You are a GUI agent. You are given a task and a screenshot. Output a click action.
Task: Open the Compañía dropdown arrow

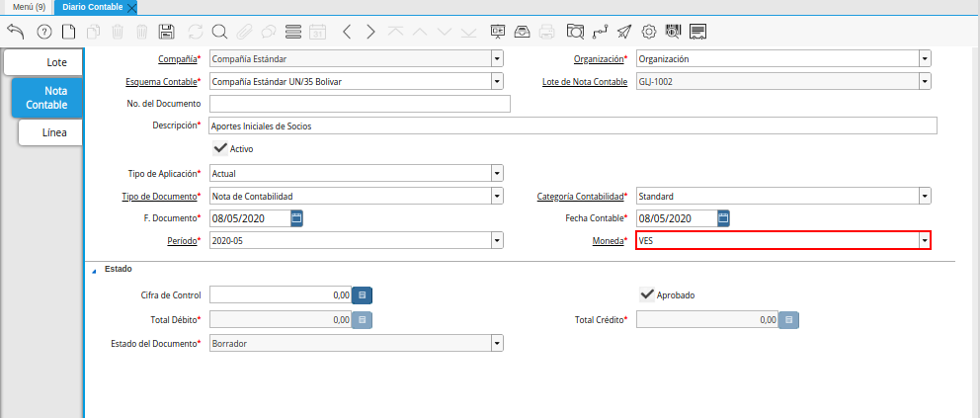coord(498,59)
